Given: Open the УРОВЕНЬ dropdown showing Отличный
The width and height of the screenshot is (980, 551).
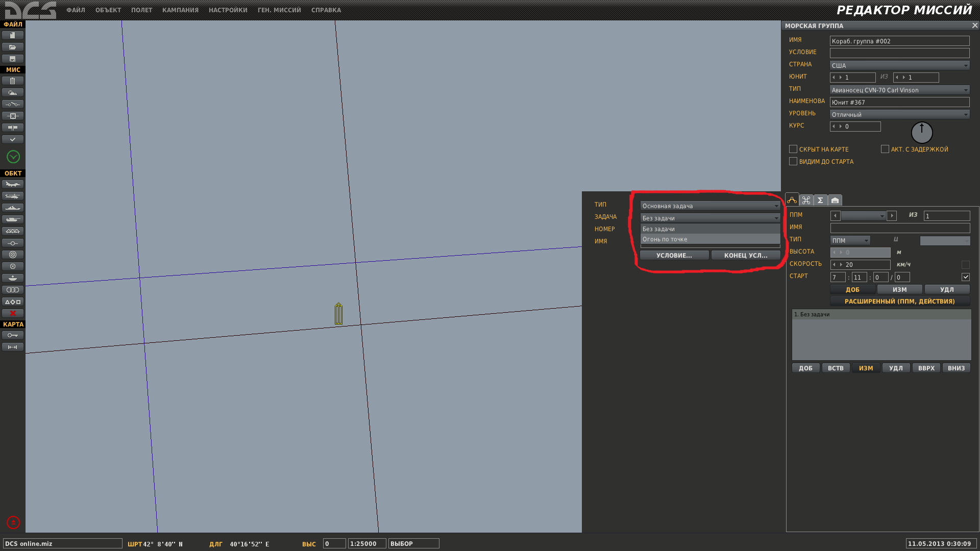Looking at the screenshot, I should 899,114.
